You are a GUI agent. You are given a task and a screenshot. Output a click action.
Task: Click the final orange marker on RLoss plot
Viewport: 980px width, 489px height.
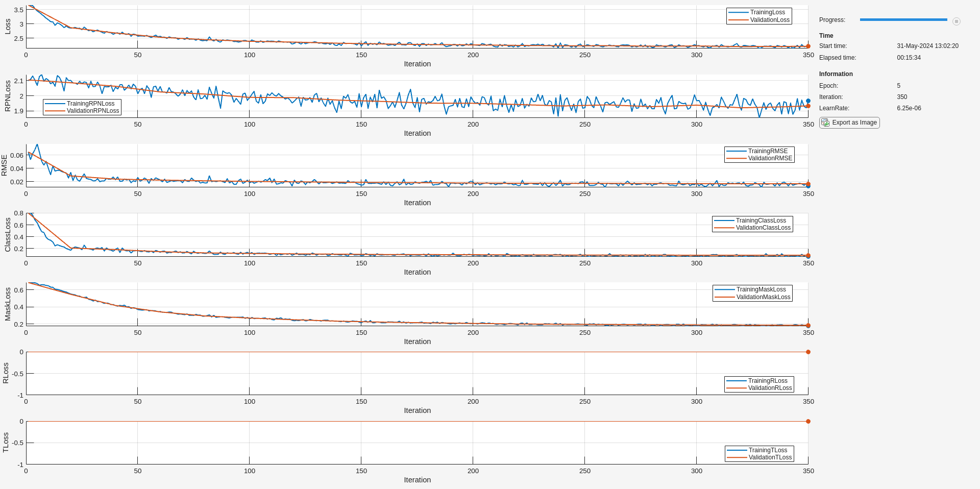tap(808, 352)
